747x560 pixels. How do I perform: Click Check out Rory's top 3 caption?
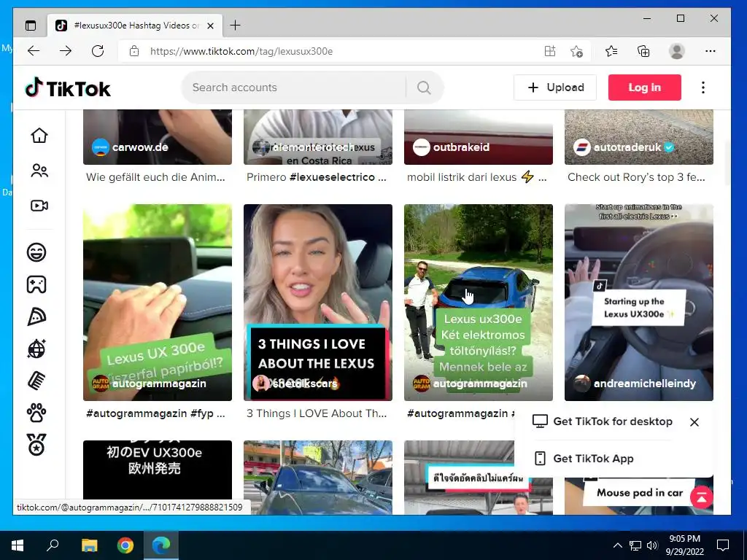(636, 177)
